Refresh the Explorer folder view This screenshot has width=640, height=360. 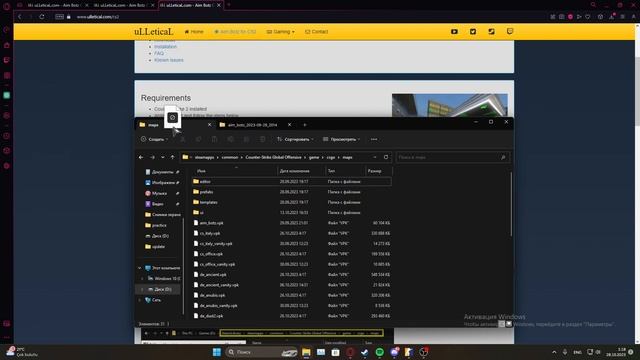pos(386,157)
